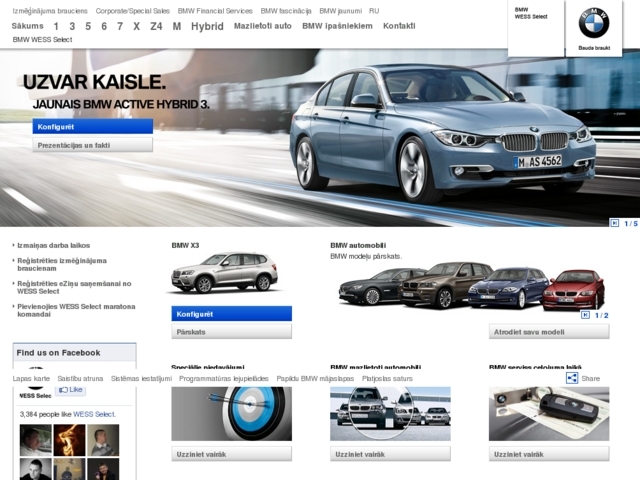Click Uzziniet vairāk under target image

pos(231,454)
